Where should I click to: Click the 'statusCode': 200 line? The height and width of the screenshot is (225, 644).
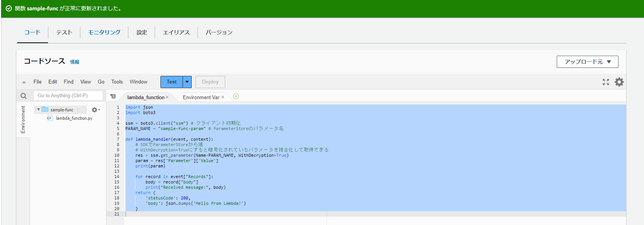[x=168, y=198]
